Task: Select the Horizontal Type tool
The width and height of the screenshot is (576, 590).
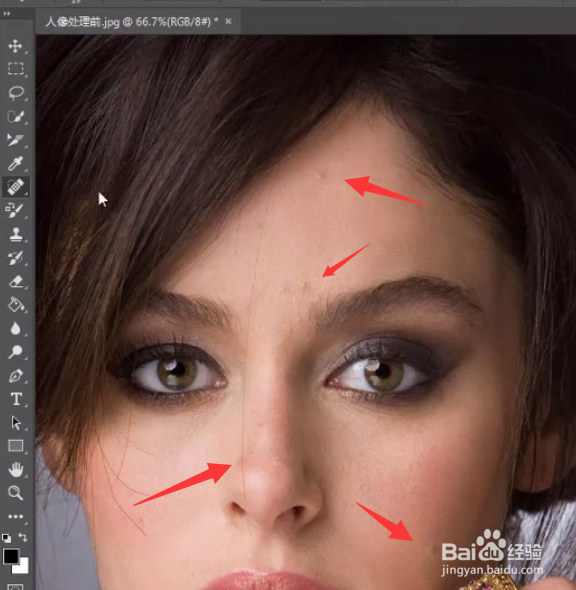Action: [x=16, y=399]
